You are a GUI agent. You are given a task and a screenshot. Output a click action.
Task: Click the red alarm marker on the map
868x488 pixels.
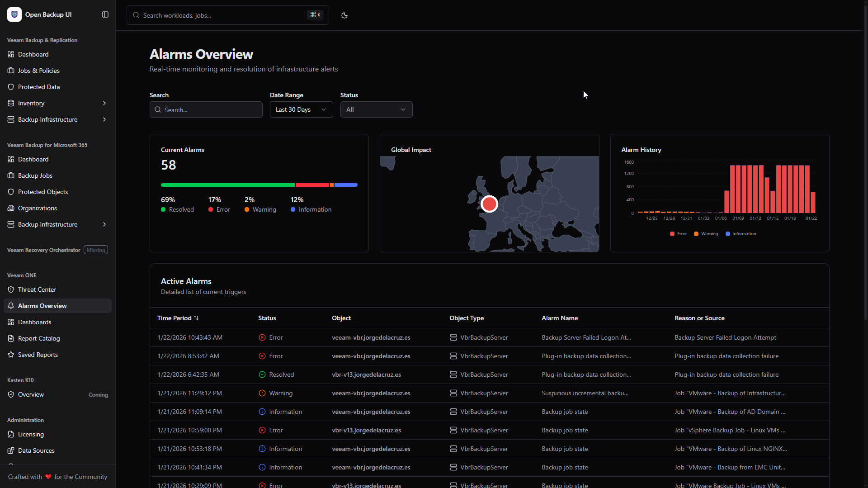(489, 204)
